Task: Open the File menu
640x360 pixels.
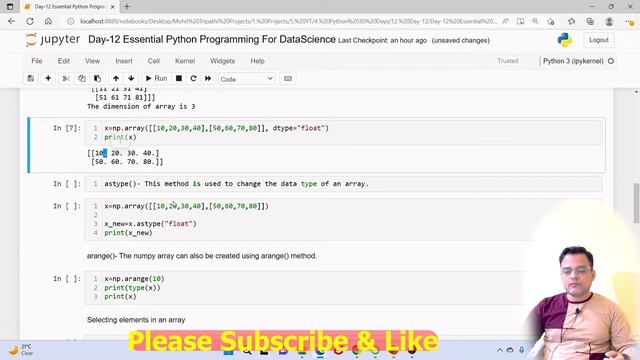Action: click(x=37, y=61)
